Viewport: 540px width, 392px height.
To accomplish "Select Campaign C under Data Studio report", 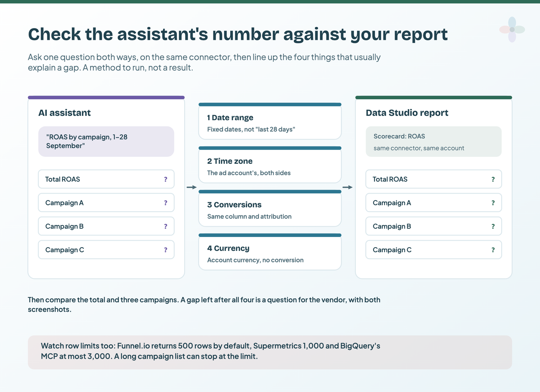I will coord(434,250).
